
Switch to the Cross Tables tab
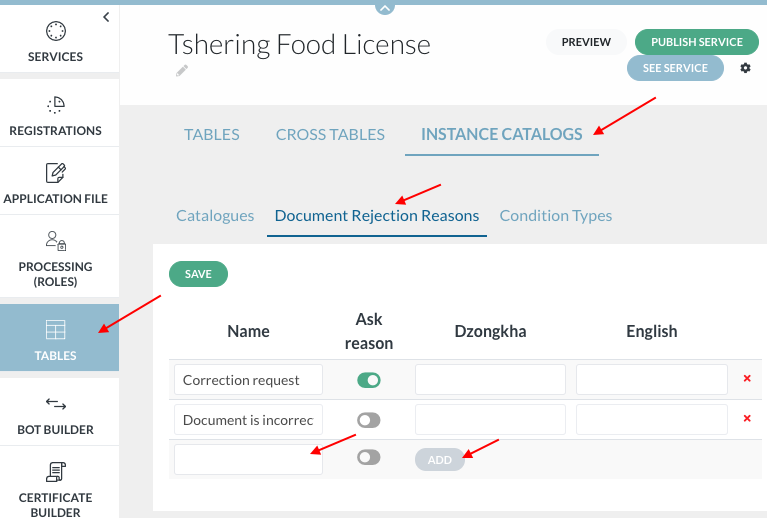[330, 135]
